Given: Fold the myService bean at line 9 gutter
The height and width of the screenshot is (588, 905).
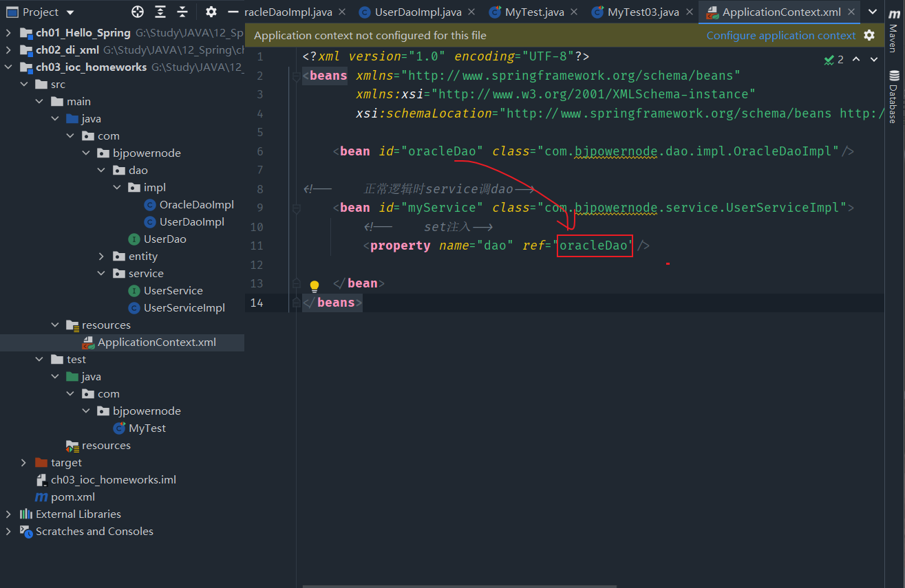Looking at the screenshot, I should point(296,208).
